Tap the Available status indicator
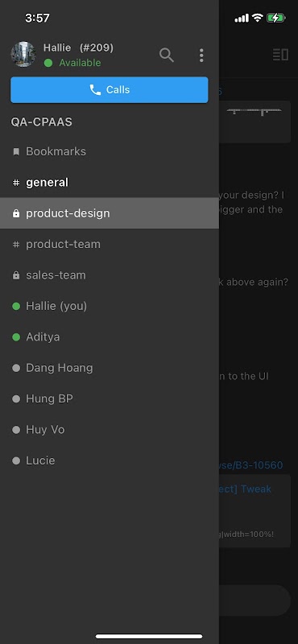Screen dimensions: 298x644 [x=72, y=63]
